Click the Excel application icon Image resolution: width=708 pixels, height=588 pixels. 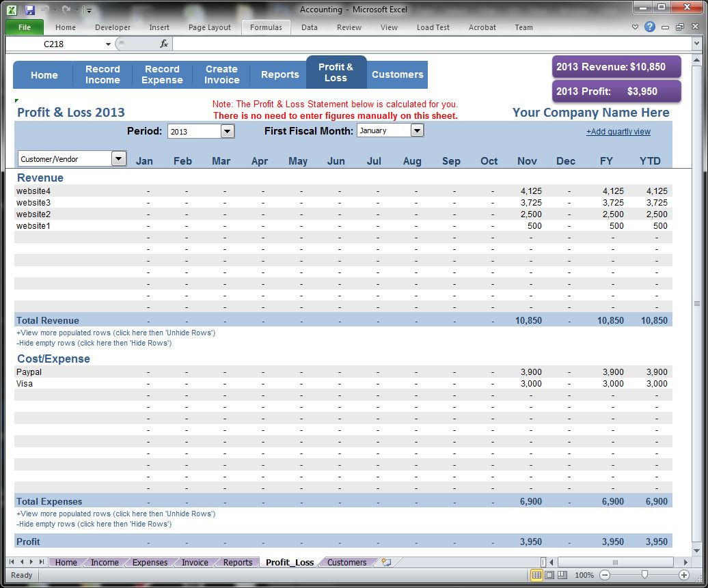(x=12, y=10)
